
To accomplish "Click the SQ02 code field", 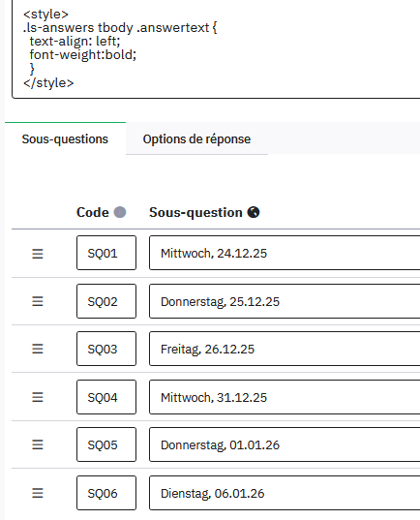I will [106, 301].
